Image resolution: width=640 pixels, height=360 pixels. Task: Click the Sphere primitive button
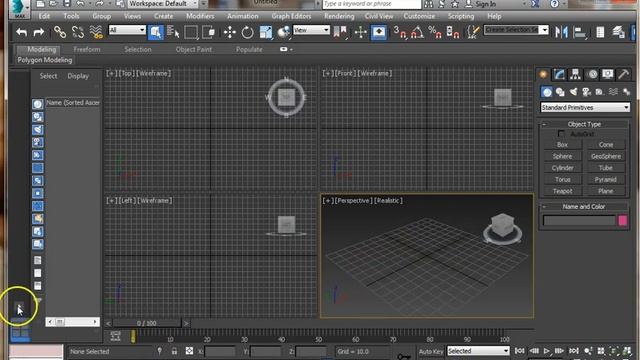(562, 156)
